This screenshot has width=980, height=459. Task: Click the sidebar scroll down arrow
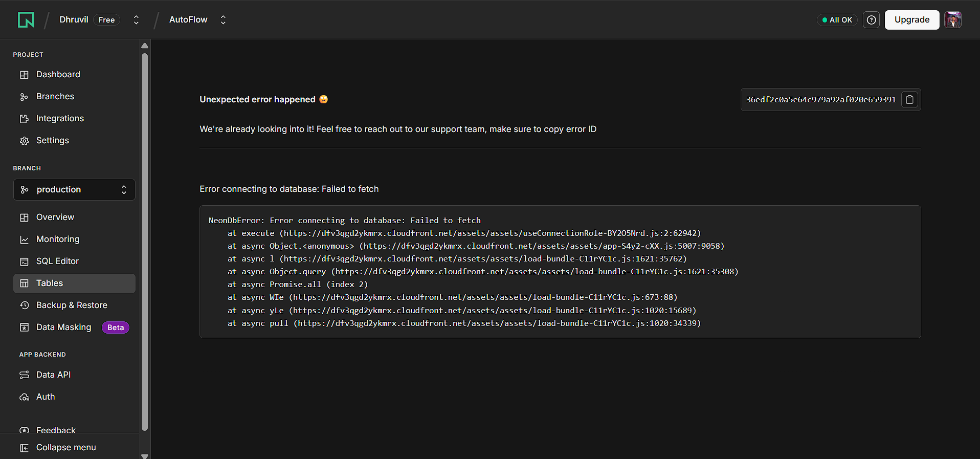click(x=145, y=456)
